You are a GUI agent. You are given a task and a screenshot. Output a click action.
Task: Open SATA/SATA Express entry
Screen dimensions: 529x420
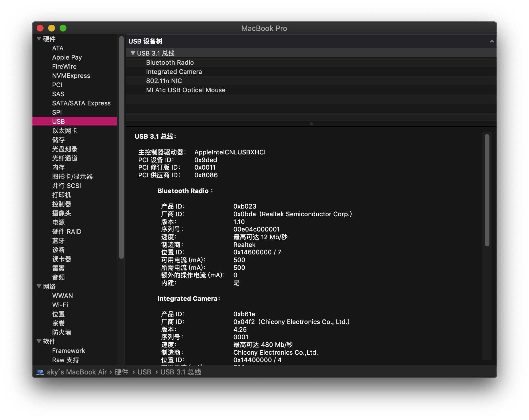coord(81,103)
